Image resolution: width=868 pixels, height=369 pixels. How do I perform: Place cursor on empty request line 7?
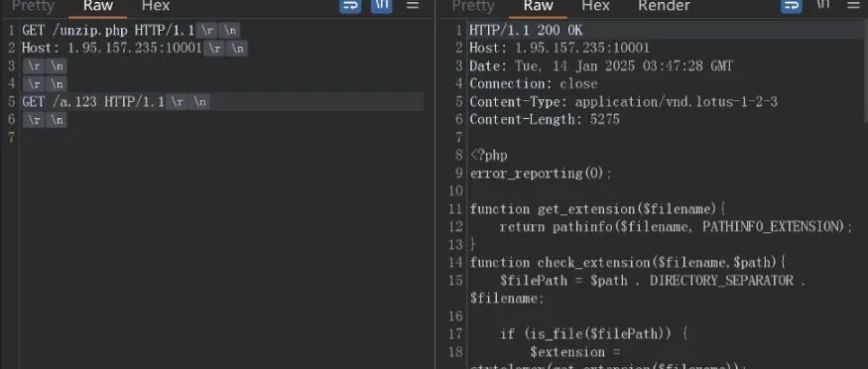tap(221, 138)
